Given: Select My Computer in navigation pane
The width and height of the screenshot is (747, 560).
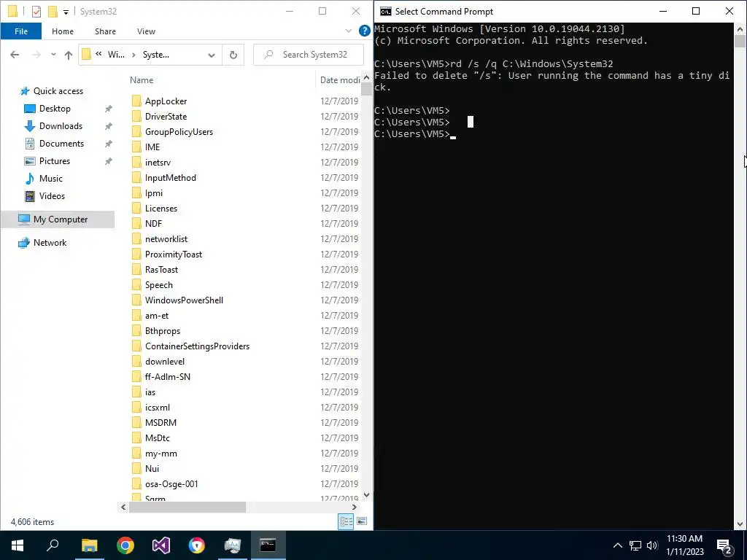Looking at the screenshot, I should (58, 219).
